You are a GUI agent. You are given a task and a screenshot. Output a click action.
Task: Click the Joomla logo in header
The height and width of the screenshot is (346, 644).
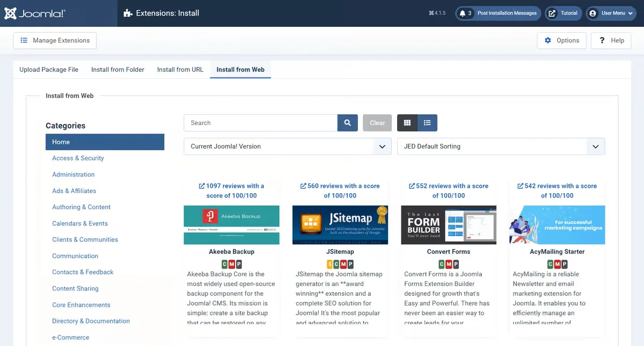[x=35, y=13]
